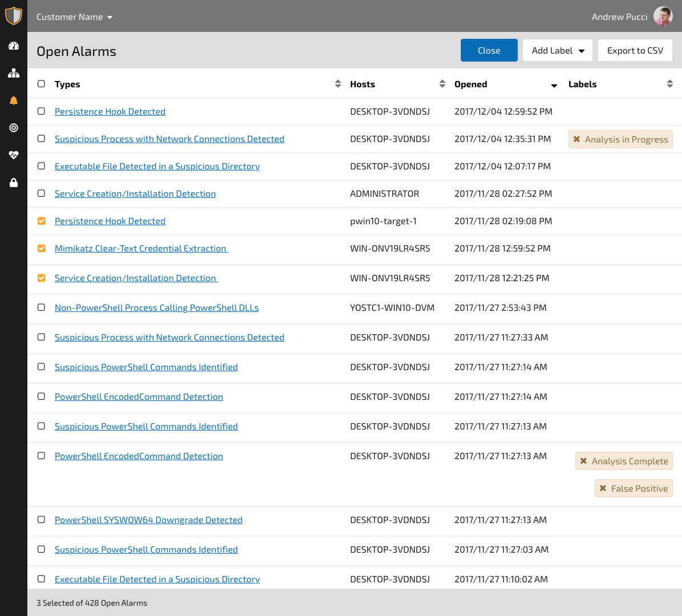Toggle the Opened column sort arrow
The image size is (682, 616).
click(x=554, y=86)
